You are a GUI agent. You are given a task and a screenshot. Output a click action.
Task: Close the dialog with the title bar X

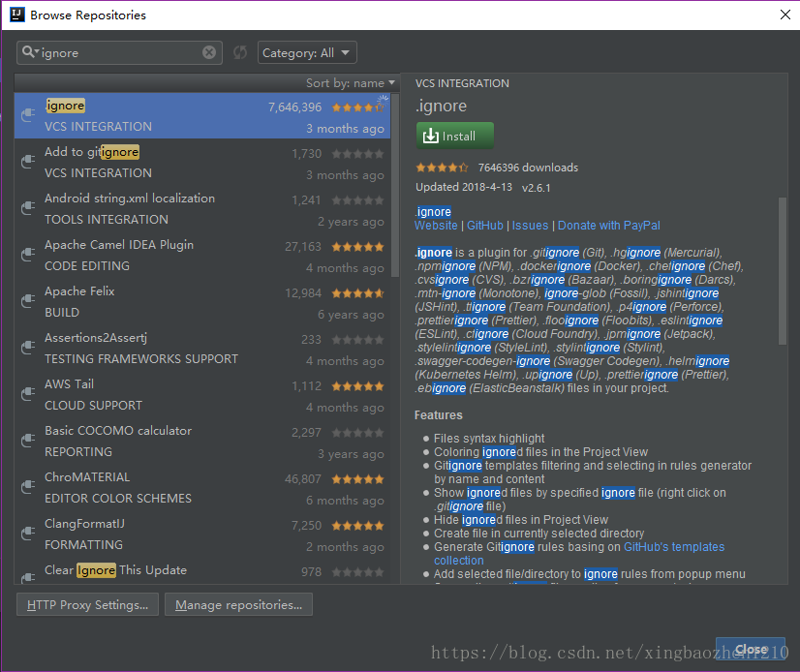(785, 15)
